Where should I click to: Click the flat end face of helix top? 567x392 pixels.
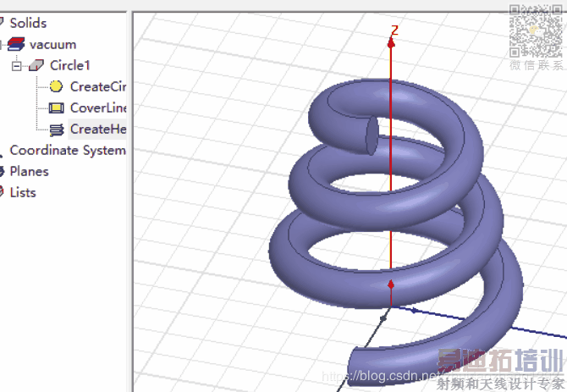pos(372,136)
